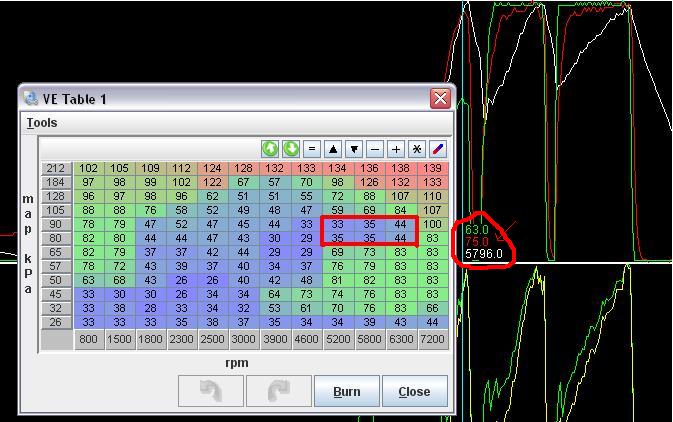673x422 pixels.
Task: Select the cell showing 100
Action: tap(433, 225)
